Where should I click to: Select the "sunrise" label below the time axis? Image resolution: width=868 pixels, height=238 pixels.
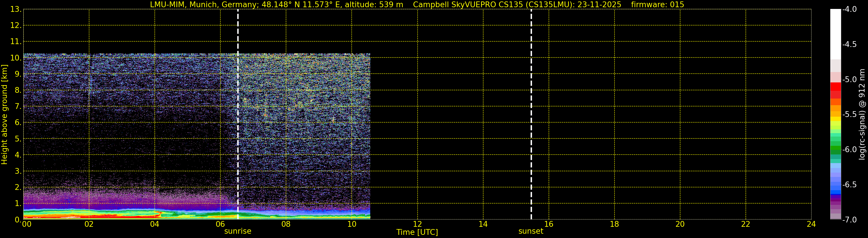(238, 231)
